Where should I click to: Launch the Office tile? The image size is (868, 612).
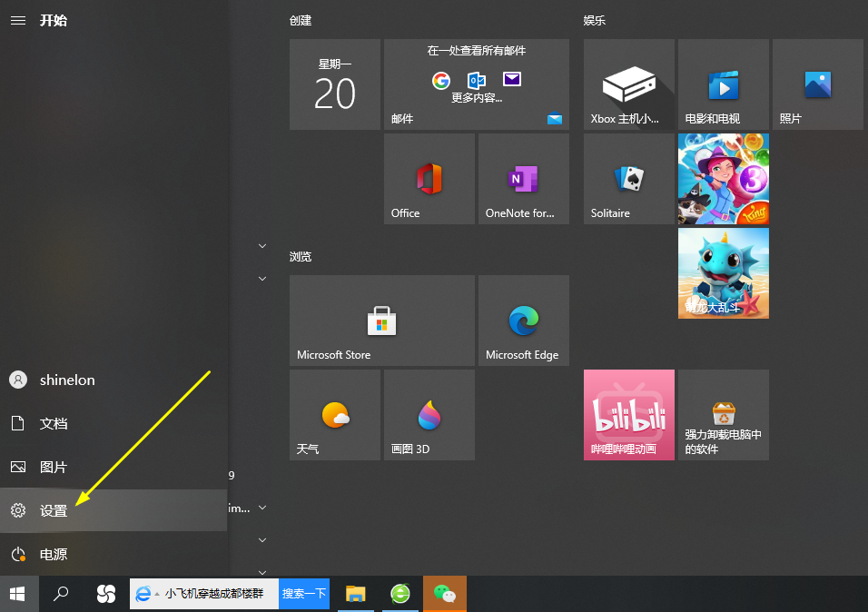429,179
